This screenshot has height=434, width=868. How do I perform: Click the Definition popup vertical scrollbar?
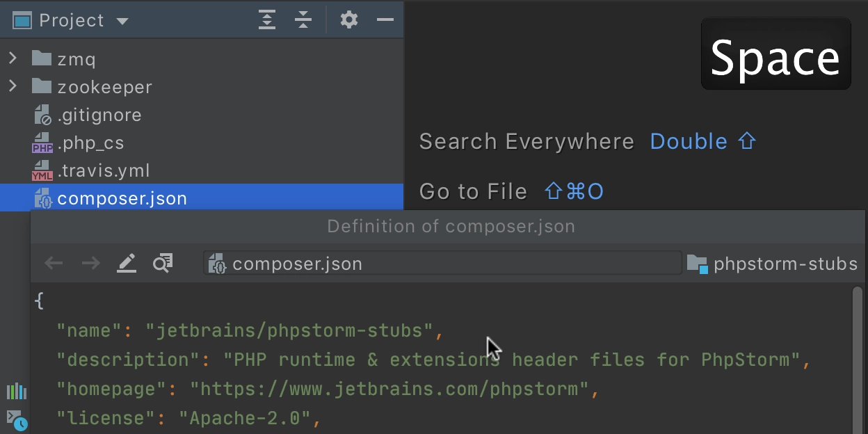(x=858, y=360)
